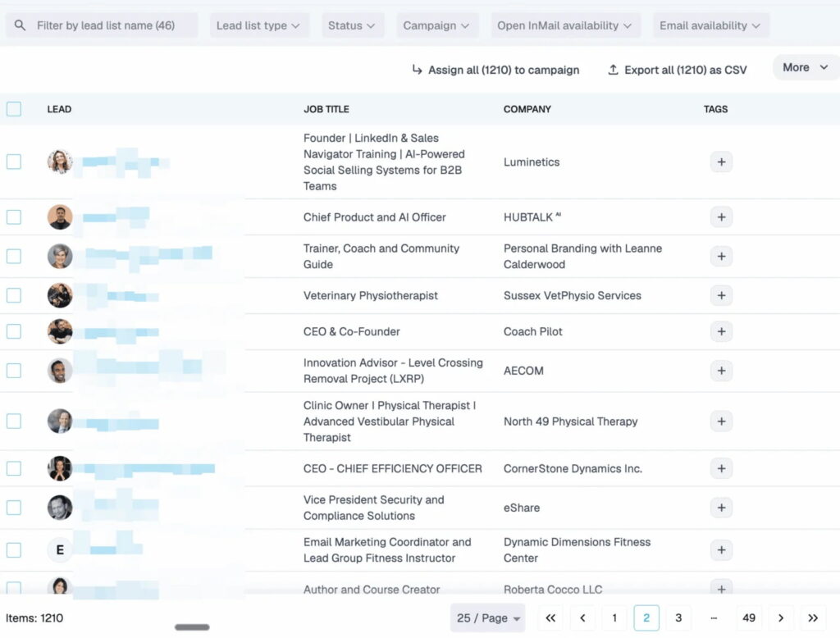
Task: Add tag to Sussex VetPhysio Services row
Action: pos(721,295)
